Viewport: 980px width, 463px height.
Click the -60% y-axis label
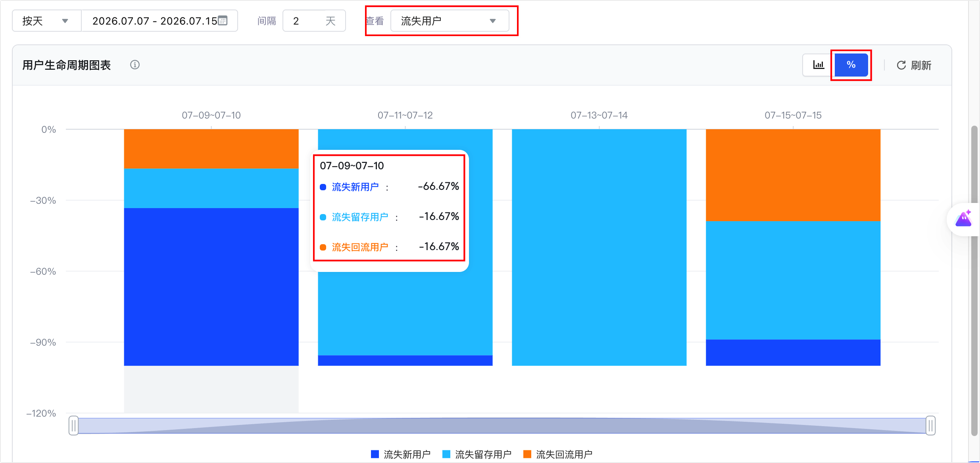[43, 272]
